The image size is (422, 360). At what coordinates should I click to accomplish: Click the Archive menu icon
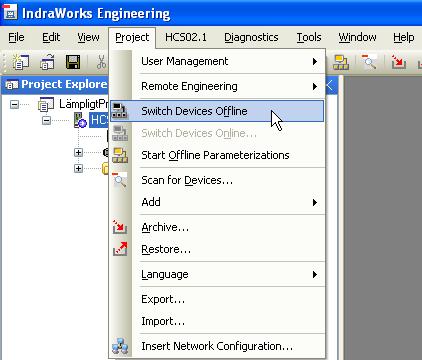pos(119,227)
